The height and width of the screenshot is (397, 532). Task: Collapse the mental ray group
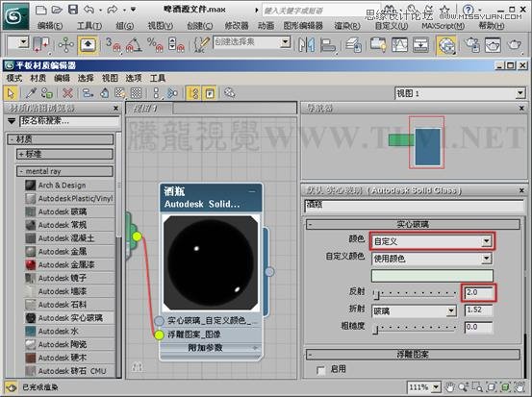[64, 171]
